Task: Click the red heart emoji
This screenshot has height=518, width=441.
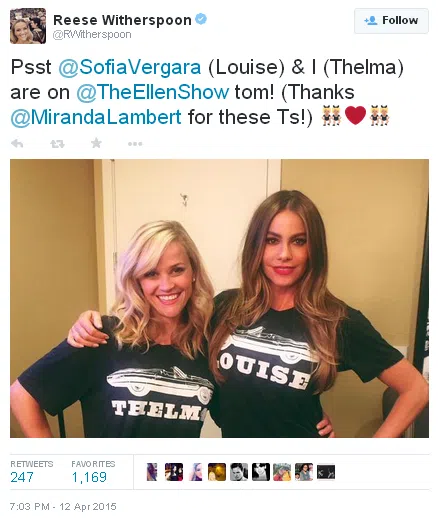Action: tap(355, 116)
